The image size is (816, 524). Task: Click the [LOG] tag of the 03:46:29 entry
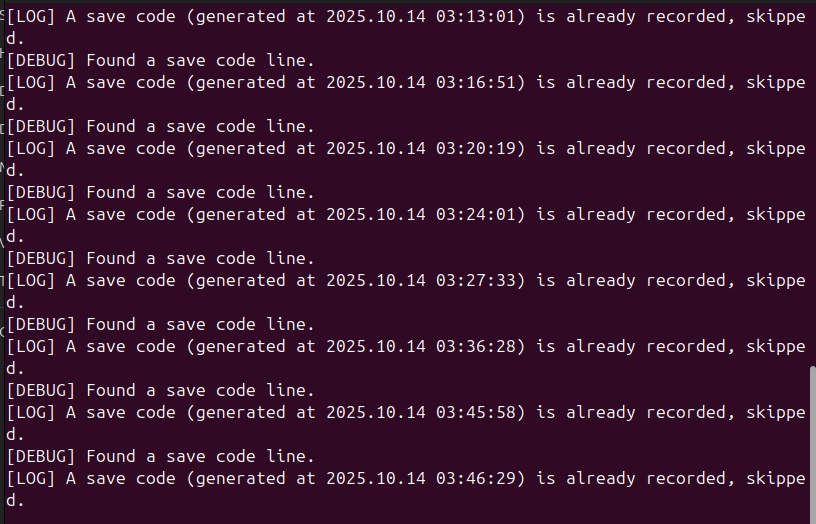[x=31, y=479]
